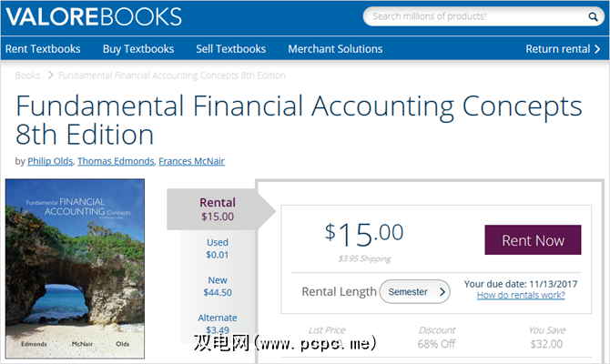The height and width of the screenshot is (364, 610).
Task: Go to Sell Textbooks
Action: click(x=231, y=49)
